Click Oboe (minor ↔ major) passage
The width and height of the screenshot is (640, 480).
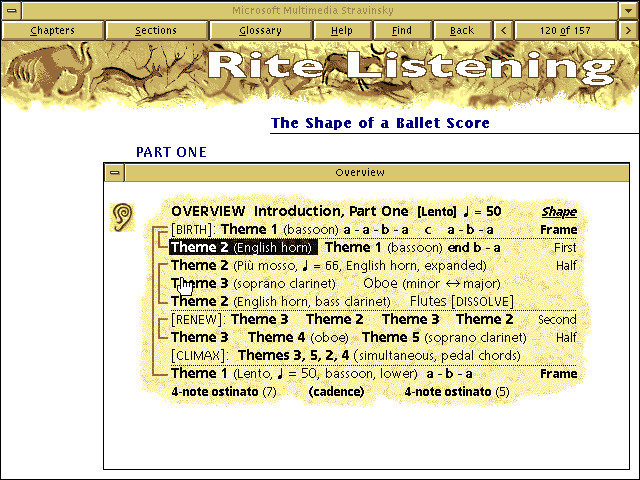432,283
